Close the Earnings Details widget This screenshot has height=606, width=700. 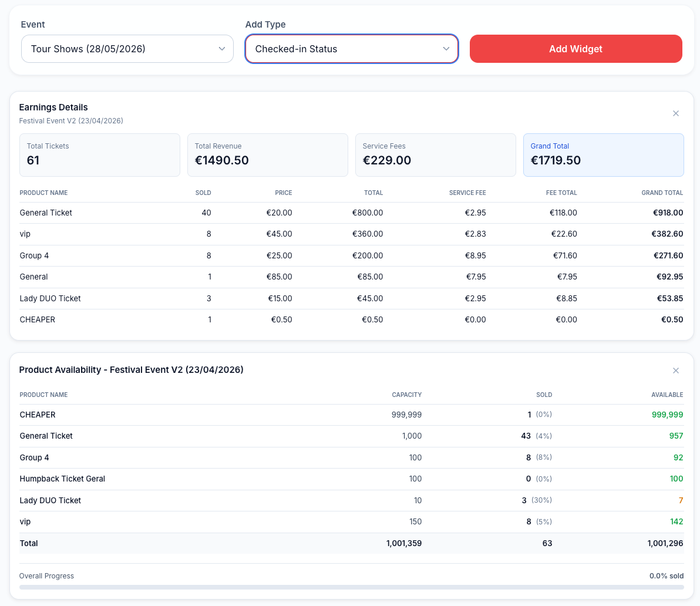[x=675, y=113]
